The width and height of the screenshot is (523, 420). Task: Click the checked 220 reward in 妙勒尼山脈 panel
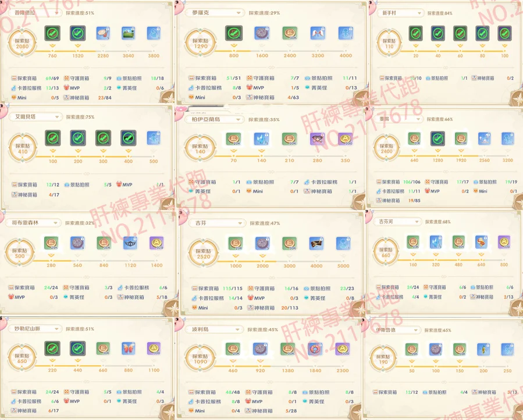pyautogui.click(x=52, y=348)
